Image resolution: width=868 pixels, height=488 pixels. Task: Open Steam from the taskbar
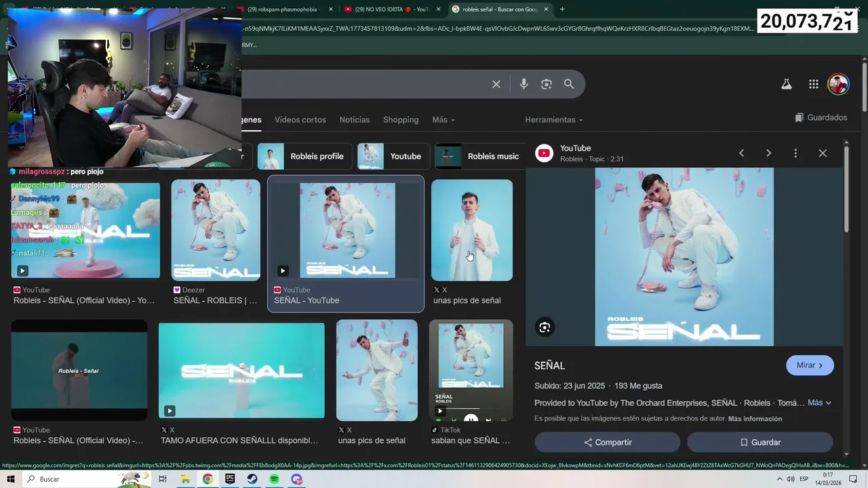(x=252, y=479)
